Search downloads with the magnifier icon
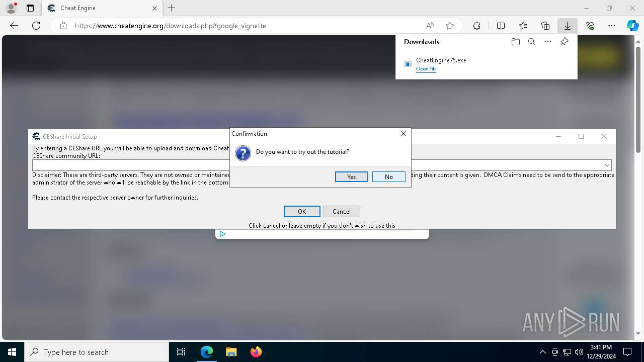 (532, 42)
